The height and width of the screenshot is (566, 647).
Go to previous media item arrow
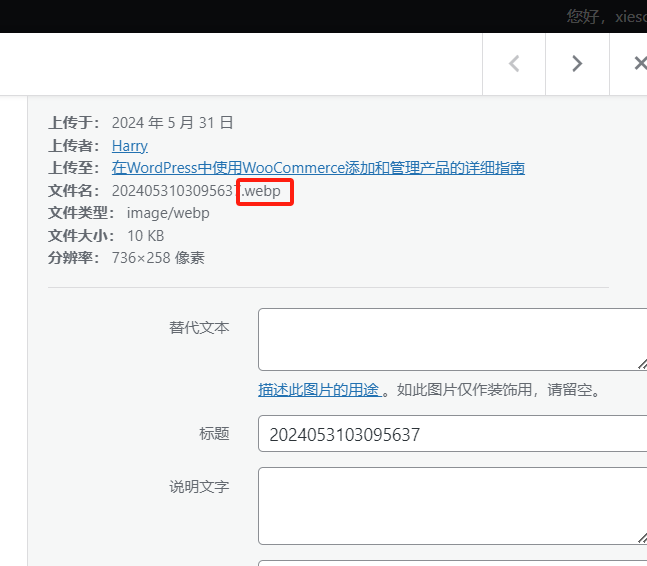514,64
